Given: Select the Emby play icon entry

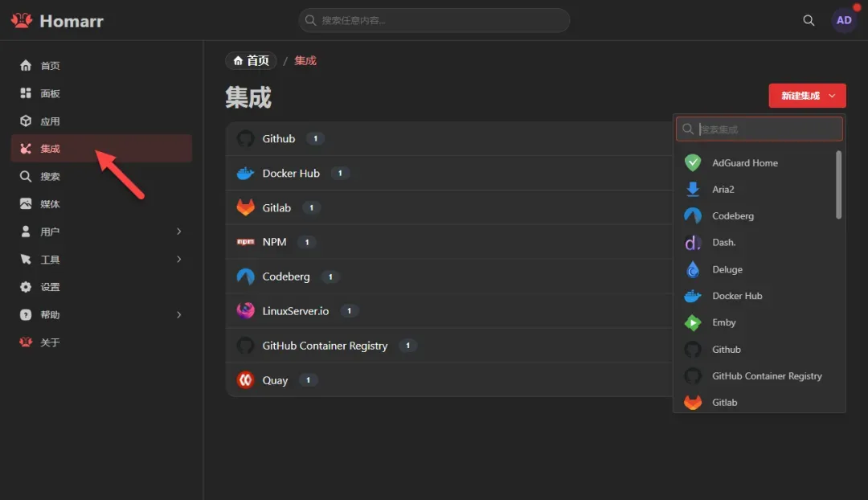Looking at the screenshot, I should pyautogui.click(x=693, y=323).
